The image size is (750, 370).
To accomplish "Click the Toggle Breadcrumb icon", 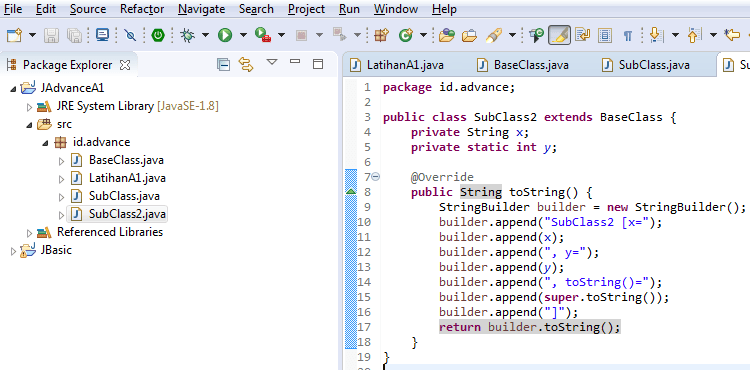I will [537, 35].
